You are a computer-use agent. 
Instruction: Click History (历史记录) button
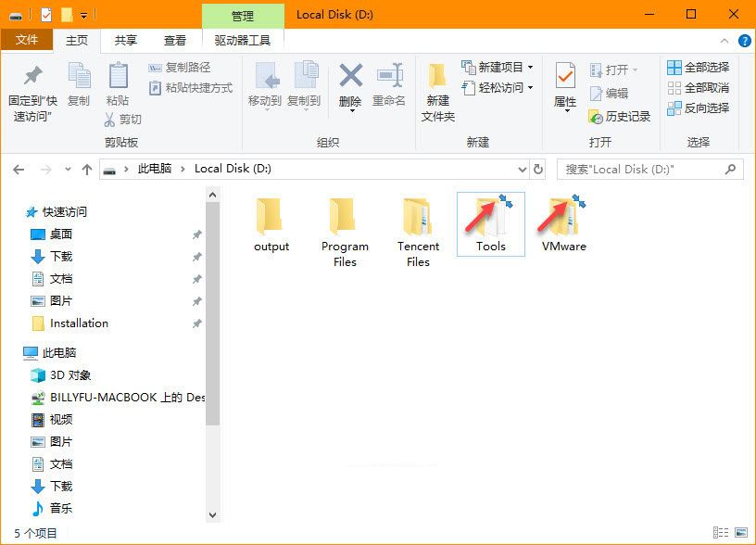620,117
